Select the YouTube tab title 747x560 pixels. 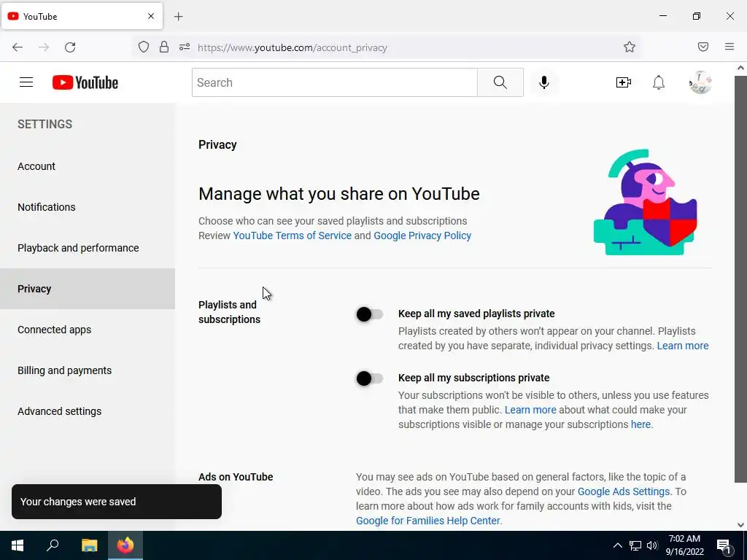[40, 17]
